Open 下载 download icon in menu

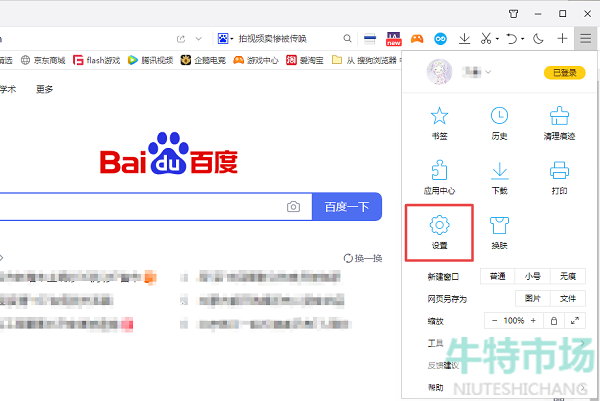click(x=499, y=171)
